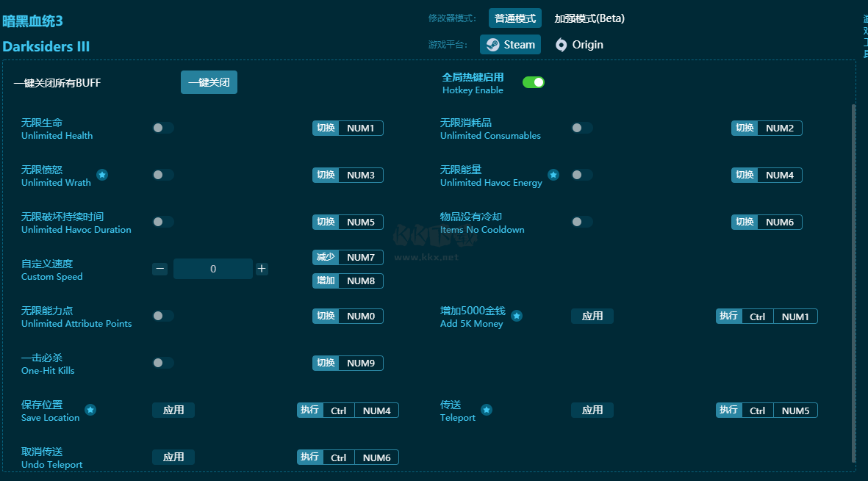Toggle Unlimited Health switch
This screenshot has height=481, width=868.
(x=163, y=128)
